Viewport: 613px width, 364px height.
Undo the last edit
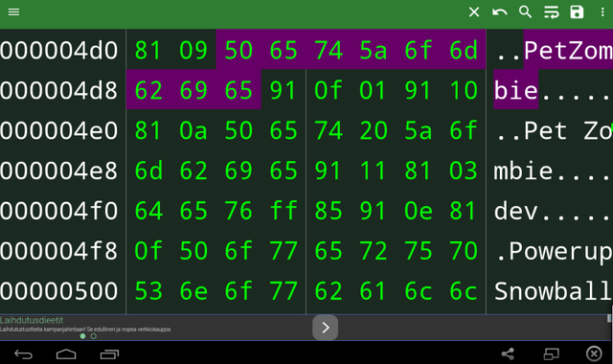click(500, 12)
